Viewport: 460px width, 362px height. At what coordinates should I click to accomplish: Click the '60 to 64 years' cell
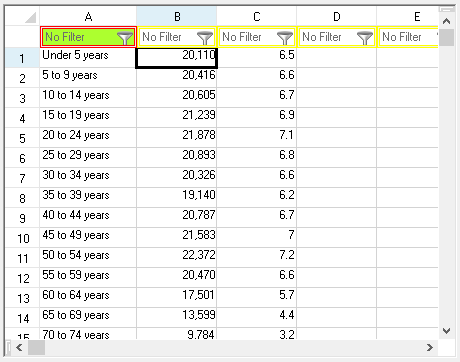click(x=88, y=298)
